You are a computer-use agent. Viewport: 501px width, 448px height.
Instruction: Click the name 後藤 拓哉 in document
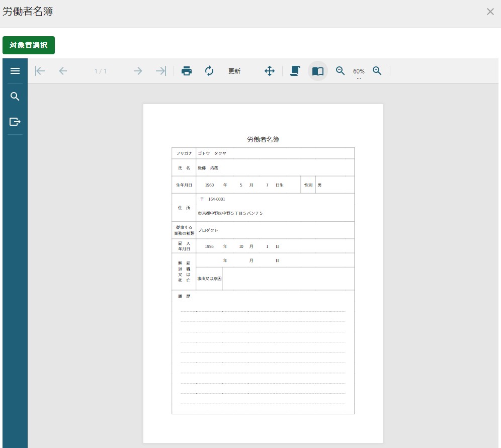click(208, 168)
